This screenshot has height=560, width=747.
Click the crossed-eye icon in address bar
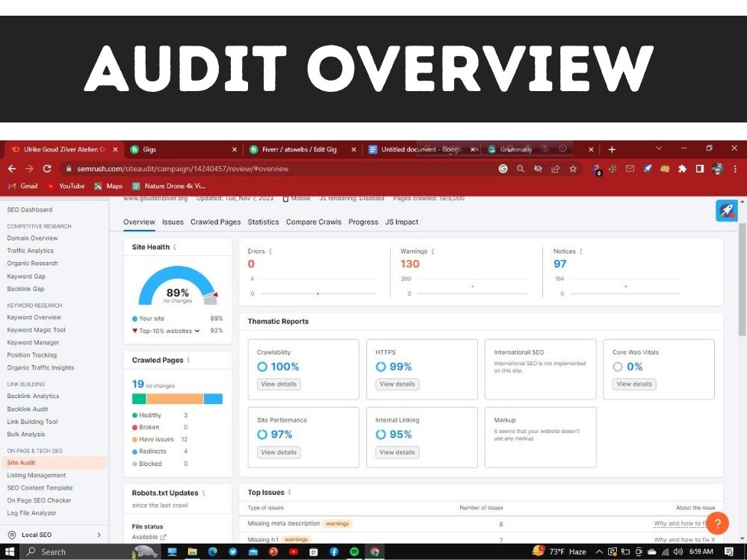(x=538, y=169)
